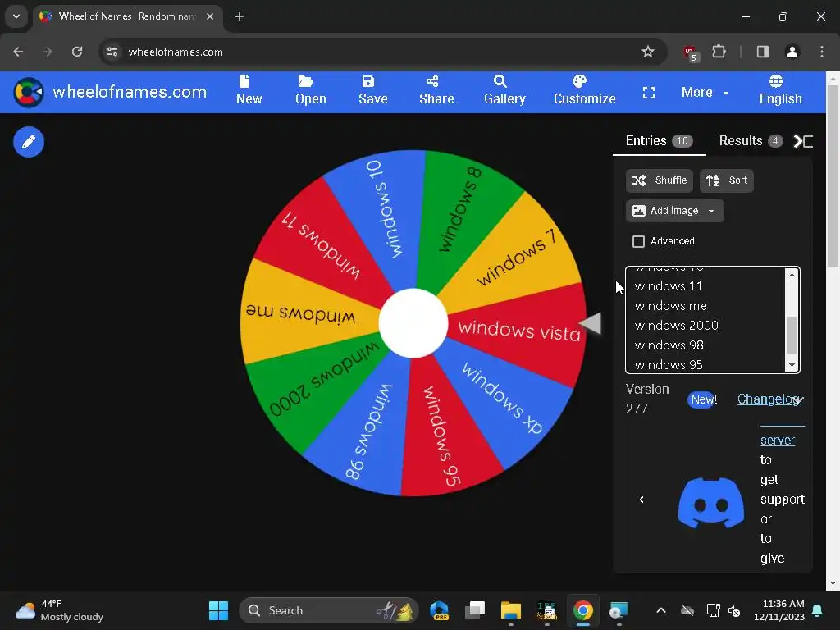The height and width of the screenshot is (630, 840).
Task: Switch to the Entries tab
Action: click(659, 141)
